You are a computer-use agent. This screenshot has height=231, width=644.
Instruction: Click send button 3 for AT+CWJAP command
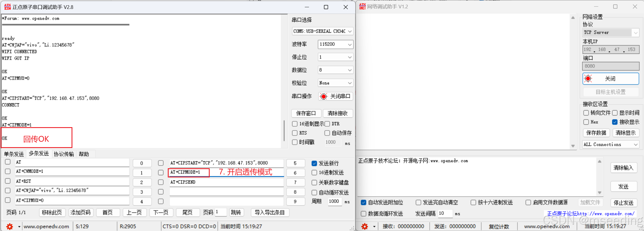(x=142, y=192)
